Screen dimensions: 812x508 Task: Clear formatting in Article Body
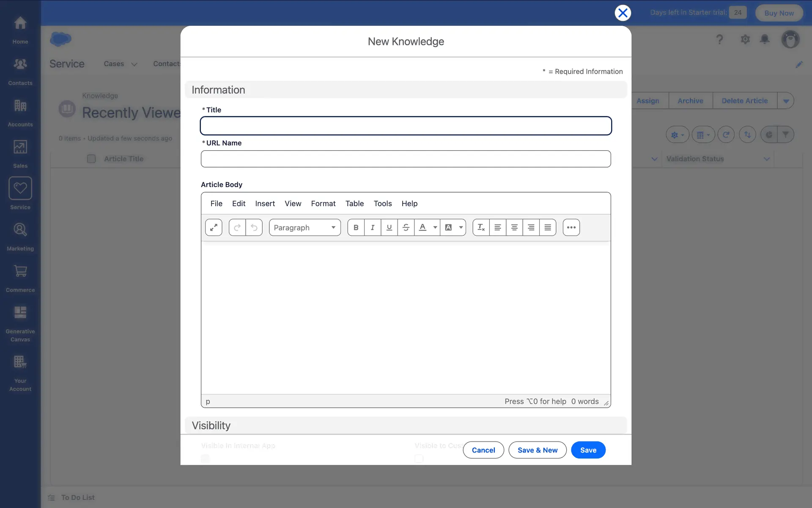tap(481, 227)
